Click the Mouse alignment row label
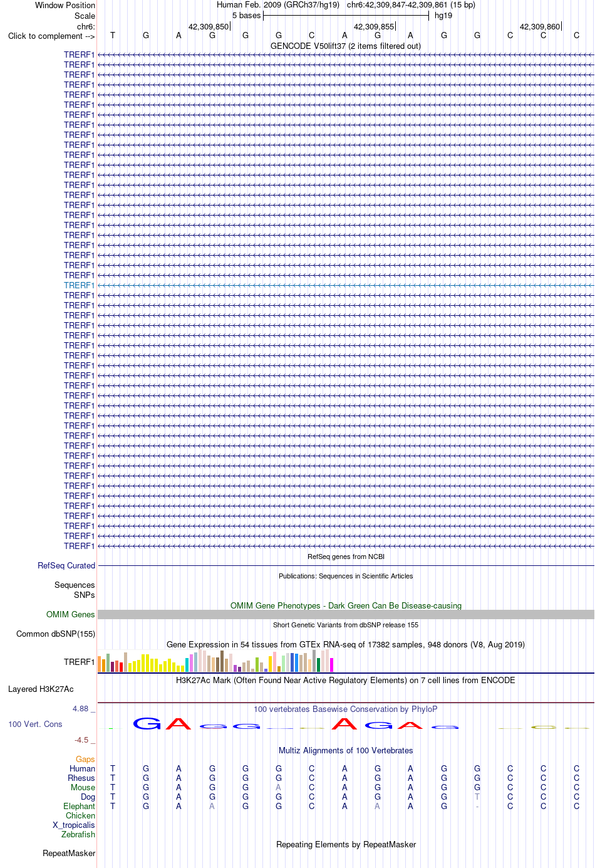This screenshot has width=595, height=868. (x=83, y=788)
